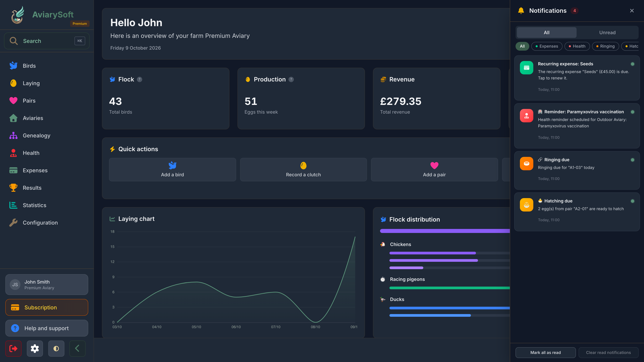Click the Mark all as read button
The height and width of the screenshot is (362, 644).
546,352
